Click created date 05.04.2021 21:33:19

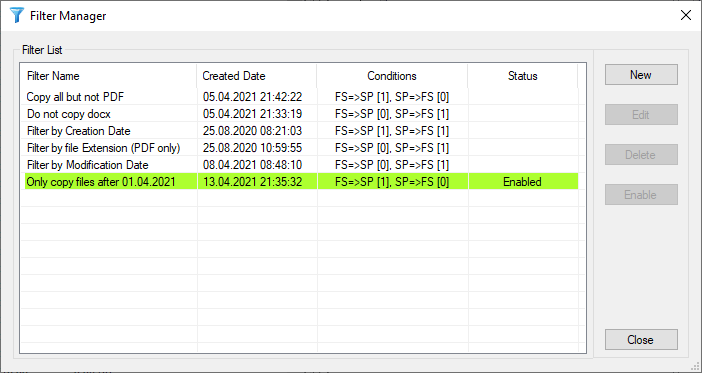click(253, 114)
